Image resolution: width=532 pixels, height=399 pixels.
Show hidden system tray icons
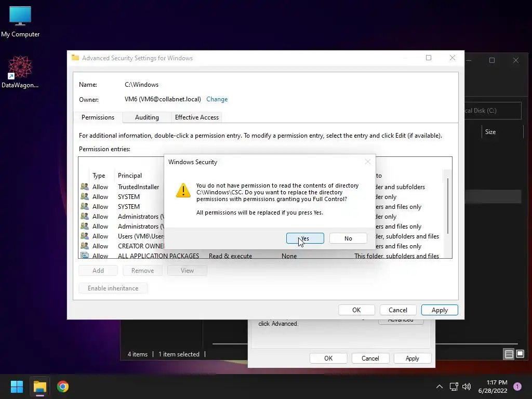pos(440,387)
